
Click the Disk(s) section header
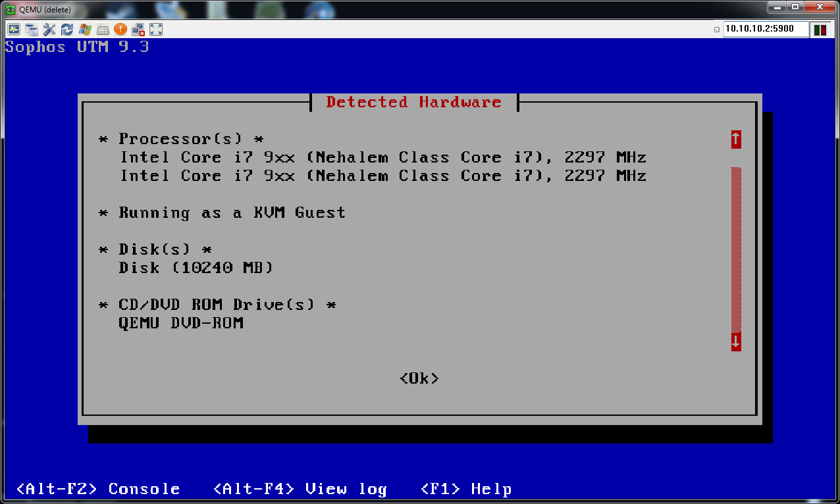pos(155,249)
